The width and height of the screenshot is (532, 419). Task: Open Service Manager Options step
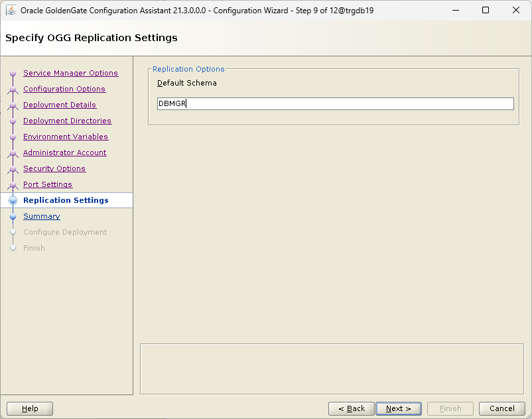[70, 73]
